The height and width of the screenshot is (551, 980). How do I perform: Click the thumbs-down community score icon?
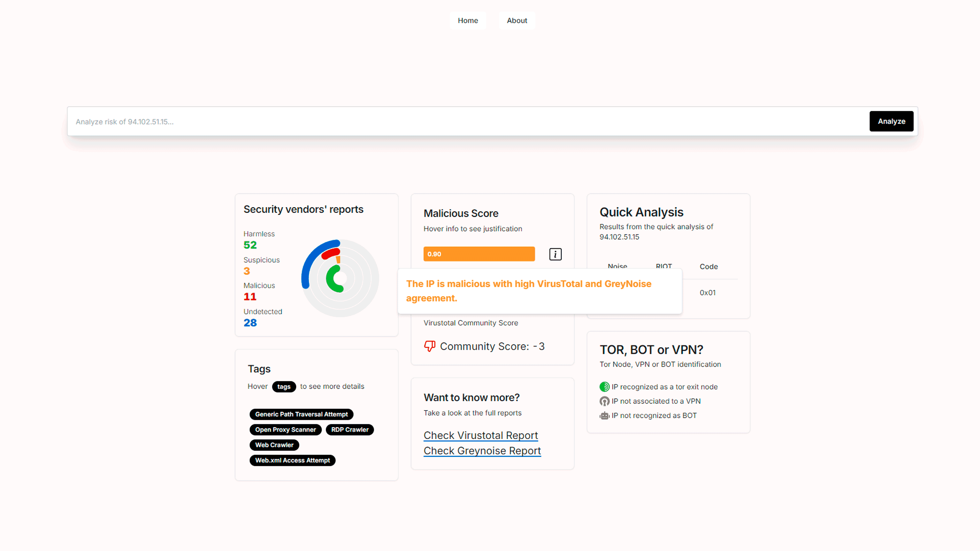pyautogui.click(x=429, y=346)
